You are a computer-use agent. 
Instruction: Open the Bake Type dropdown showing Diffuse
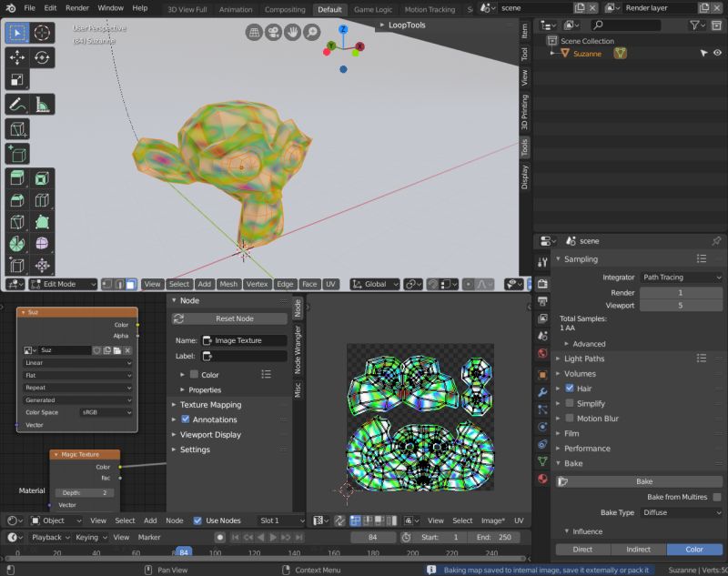(681, 512)
